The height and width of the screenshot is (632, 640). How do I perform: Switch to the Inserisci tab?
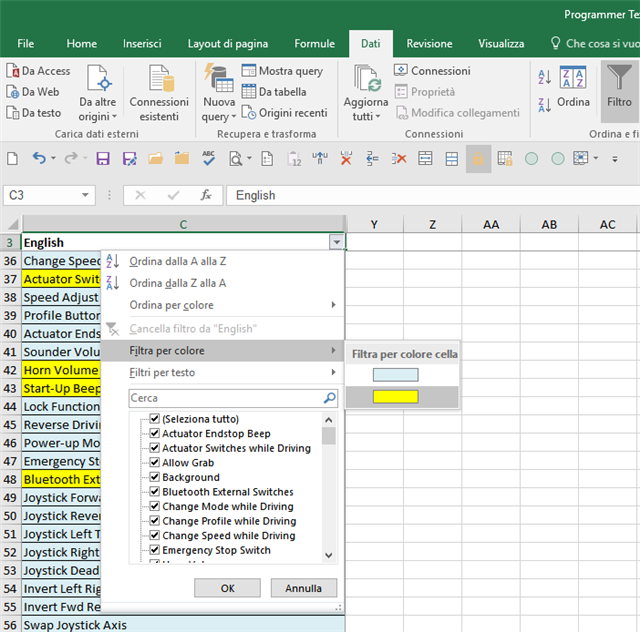(142, 44)
